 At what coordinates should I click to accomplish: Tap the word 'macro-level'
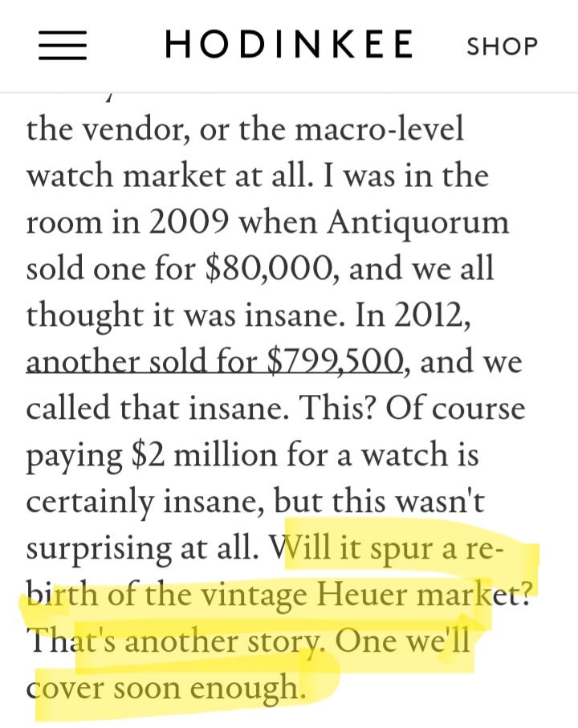(379, 129)
